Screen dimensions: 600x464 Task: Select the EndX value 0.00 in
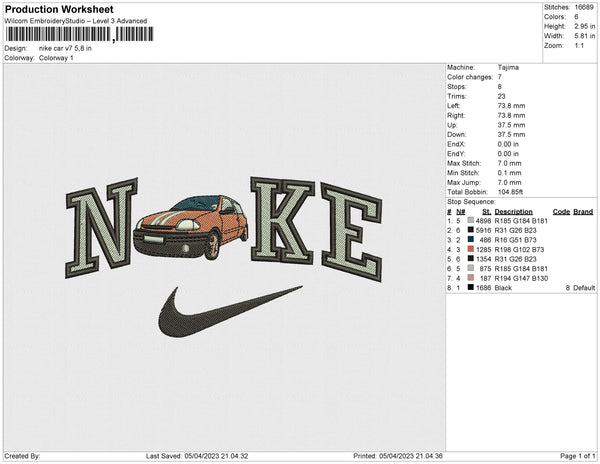click(x=508, y=144)
